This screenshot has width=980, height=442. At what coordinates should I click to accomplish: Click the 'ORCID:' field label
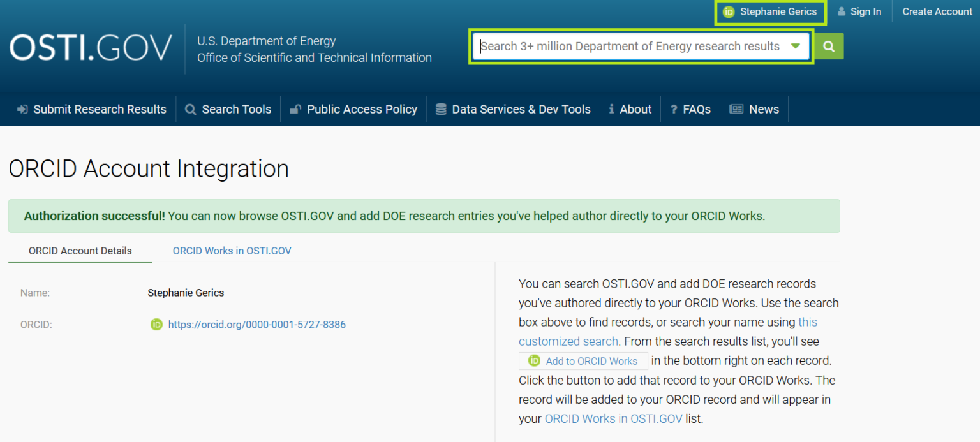tap(36, 325)
